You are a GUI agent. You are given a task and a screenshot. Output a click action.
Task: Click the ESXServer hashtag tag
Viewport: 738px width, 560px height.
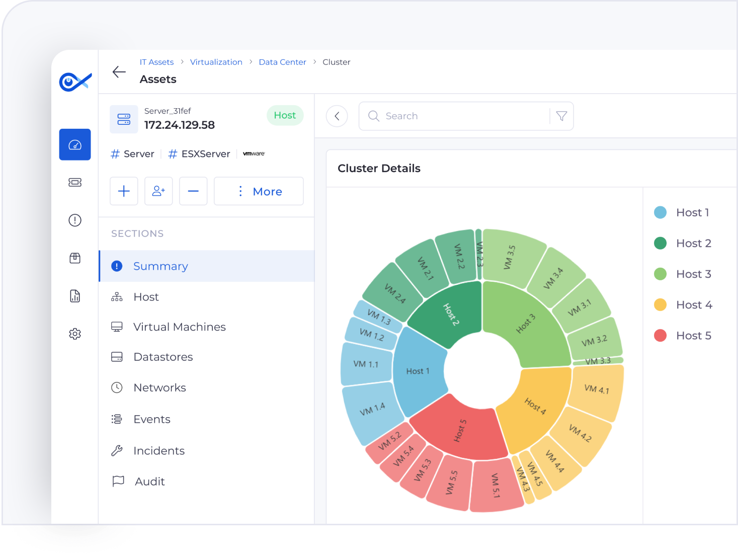click(199, 154)
